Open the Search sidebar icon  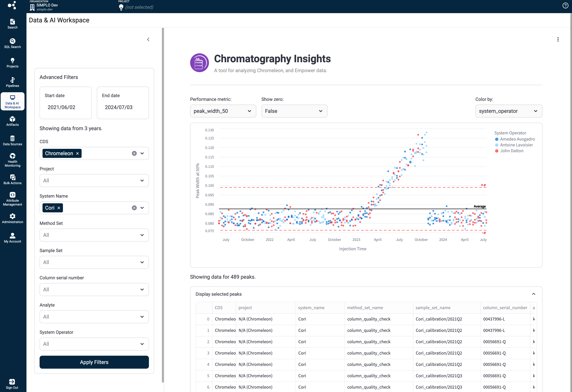click(12, 24)
